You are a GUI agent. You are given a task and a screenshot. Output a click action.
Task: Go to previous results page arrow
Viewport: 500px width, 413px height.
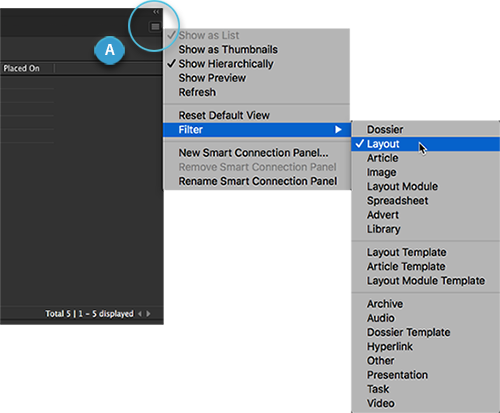pos(140,314)
